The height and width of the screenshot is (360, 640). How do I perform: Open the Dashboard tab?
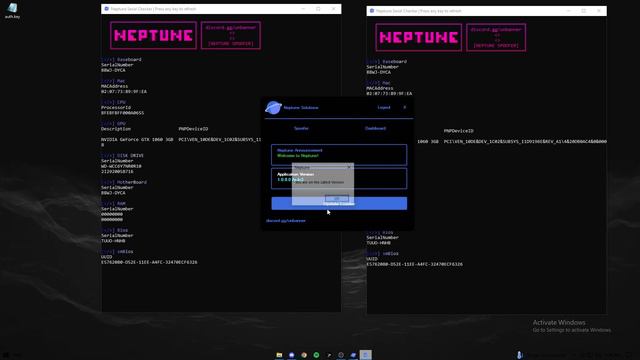(375, 128)
